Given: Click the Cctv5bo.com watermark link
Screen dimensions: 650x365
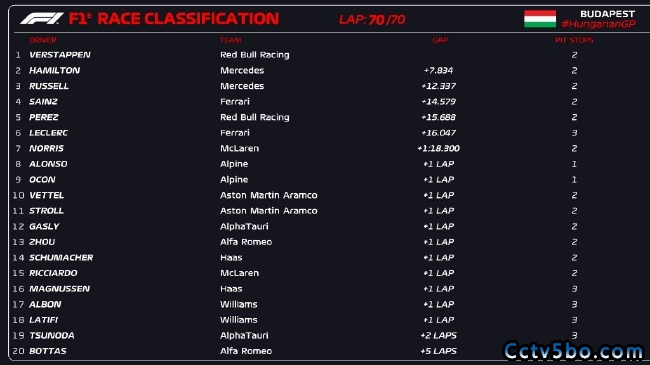Looking at the screenshot, I should (x=573, y=351).
